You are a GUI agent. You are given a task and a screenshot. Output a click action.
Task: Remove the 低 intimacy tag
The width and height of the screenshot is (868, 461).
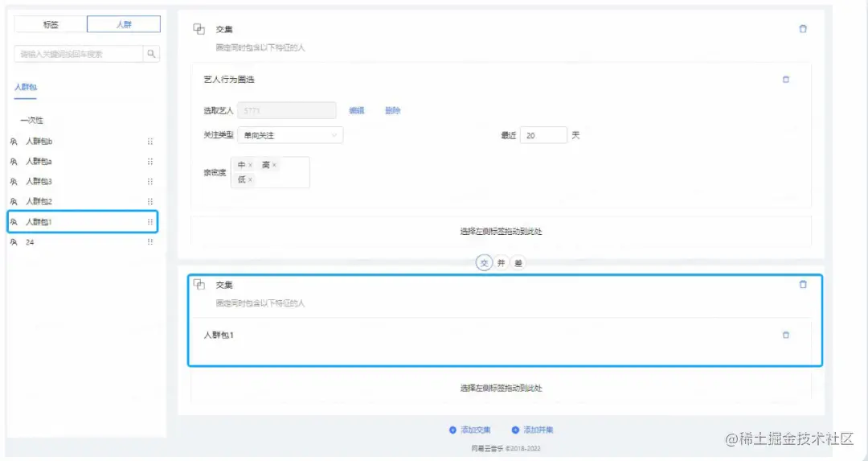pyautogui.click(x=250, y=179)
